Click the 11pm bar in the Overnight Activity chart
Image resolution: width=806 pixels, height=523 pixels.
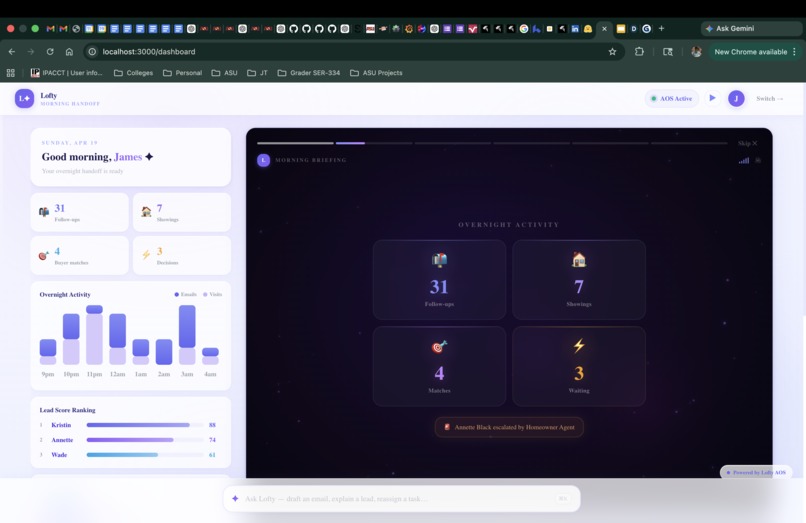coord(94,335)
